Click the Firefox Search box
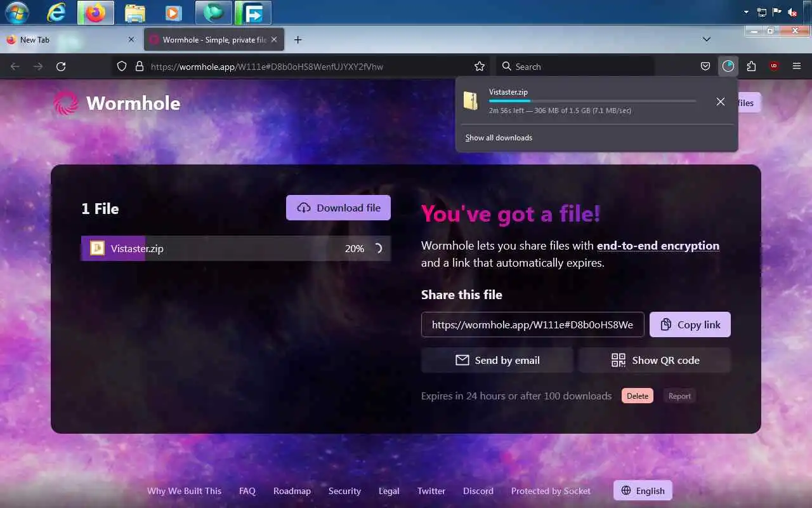This screenshot has height=508, width=812. pyautogui.click(x=575, y=66)
